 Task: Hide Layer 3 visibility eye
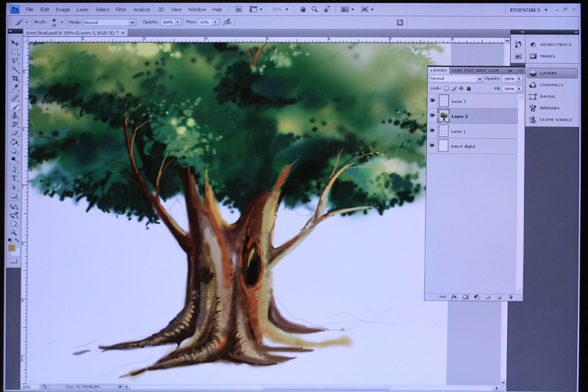432,101
